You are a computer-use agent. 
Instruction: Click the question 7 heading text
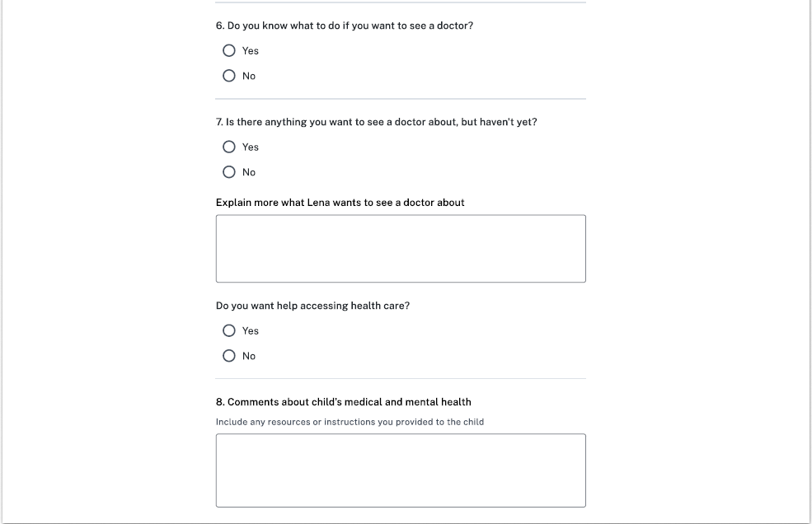click(x=377, y=122)
